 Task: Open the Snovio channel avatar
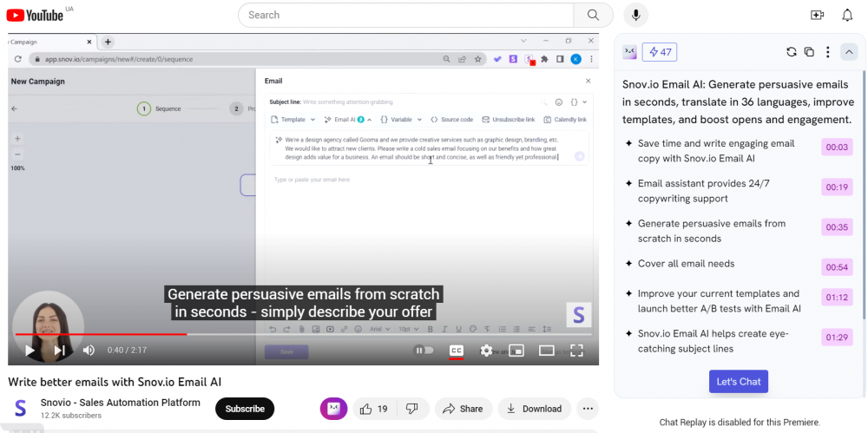20,409
